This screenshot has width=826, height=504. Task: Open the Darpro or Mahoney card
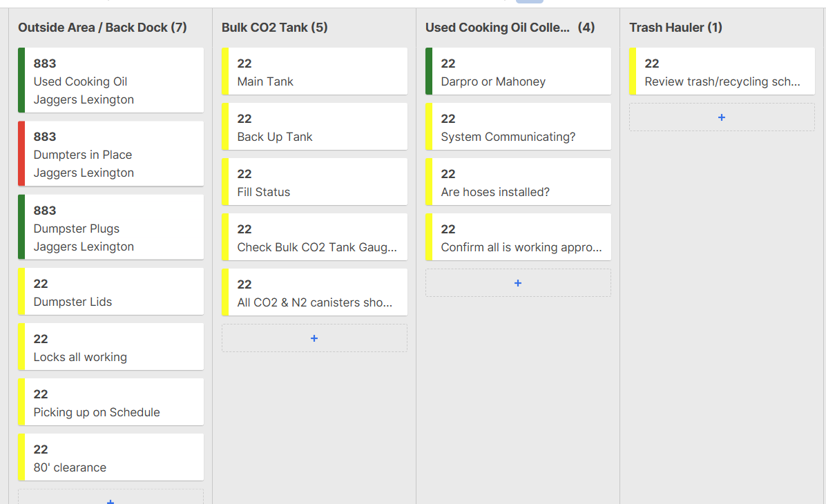click(518, 72)
